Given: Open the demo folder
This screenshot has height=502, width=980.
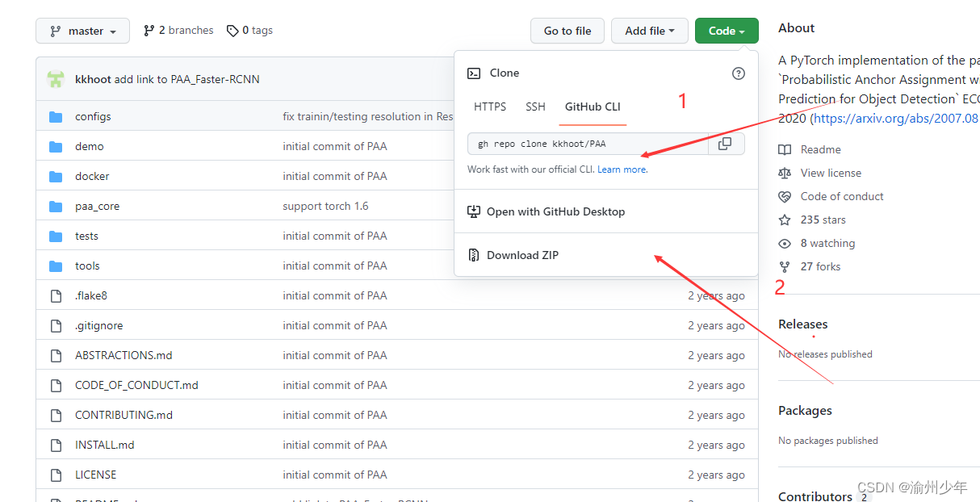Looking at the screenshot, I should (x=90, y=146).
